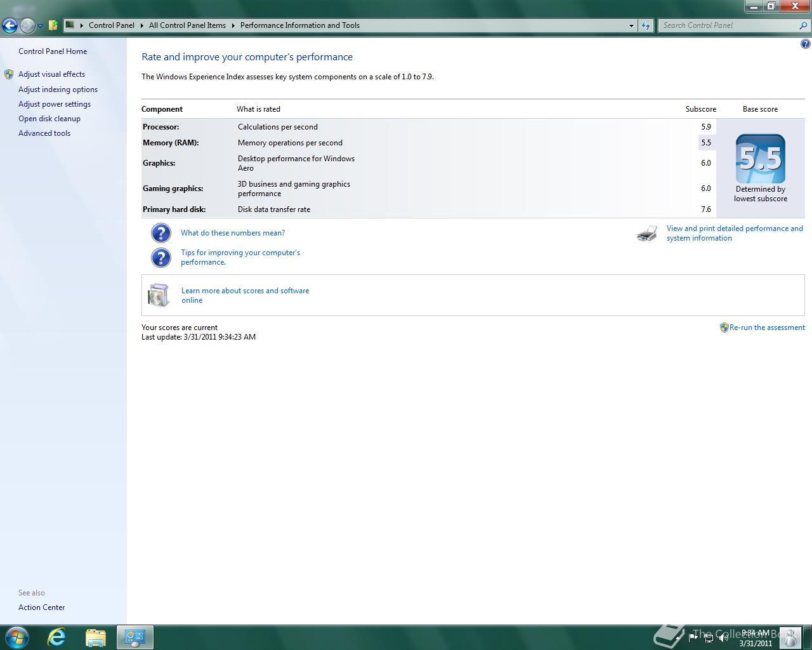The height and width of the screenshot is (650, 812).
Task: Click the Action Center flag tray icon
Action: coord(693,637)
